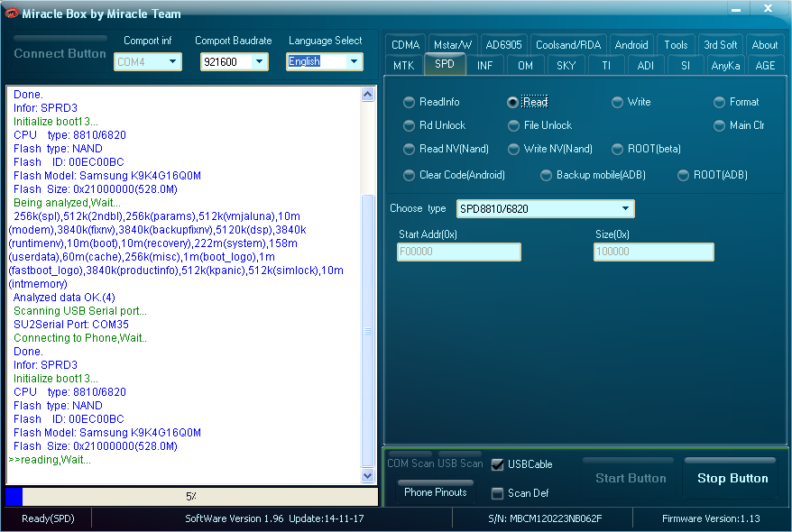Viewport: 792px width, 532px height.
Task: Click the Size(0x) input field
Action: point(654,252)
